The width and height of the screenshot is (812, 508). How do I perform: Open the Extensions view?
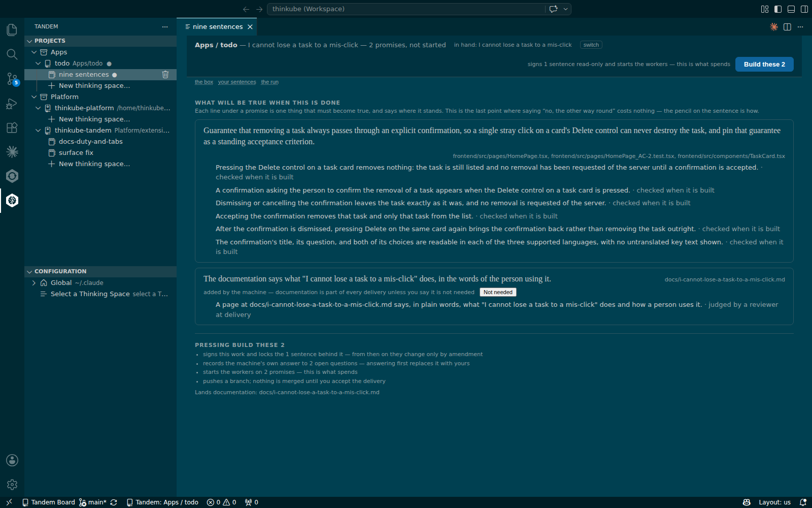pos(12,128)
